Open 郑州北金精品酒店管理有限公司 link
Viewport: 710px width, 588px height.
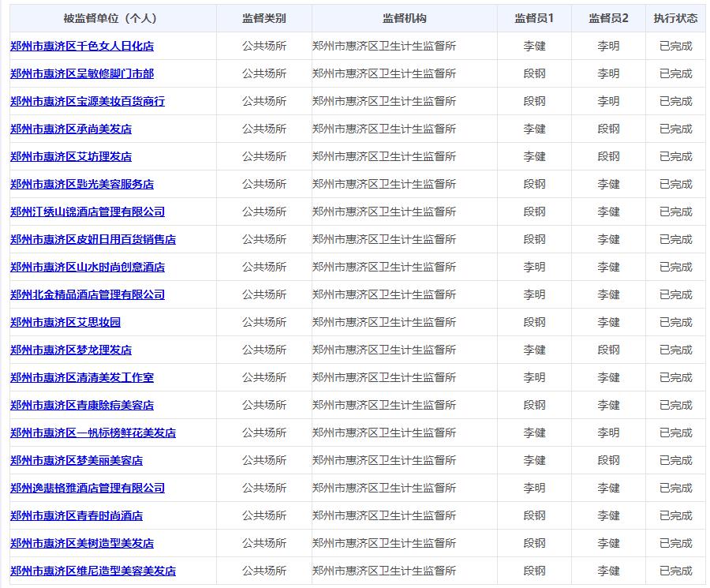(x=88, y=294)
